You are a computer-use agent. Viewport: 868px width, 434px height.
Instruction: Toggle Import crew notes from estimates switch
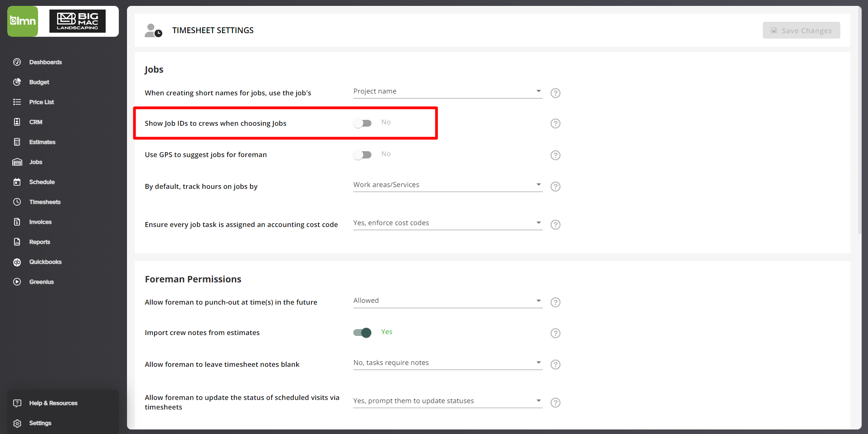pos(362,333)
